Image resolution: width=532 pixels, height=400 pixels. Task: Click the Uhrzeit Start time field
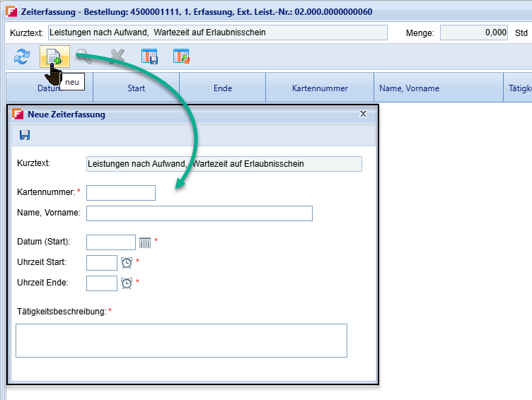click(x=101, y=263)
